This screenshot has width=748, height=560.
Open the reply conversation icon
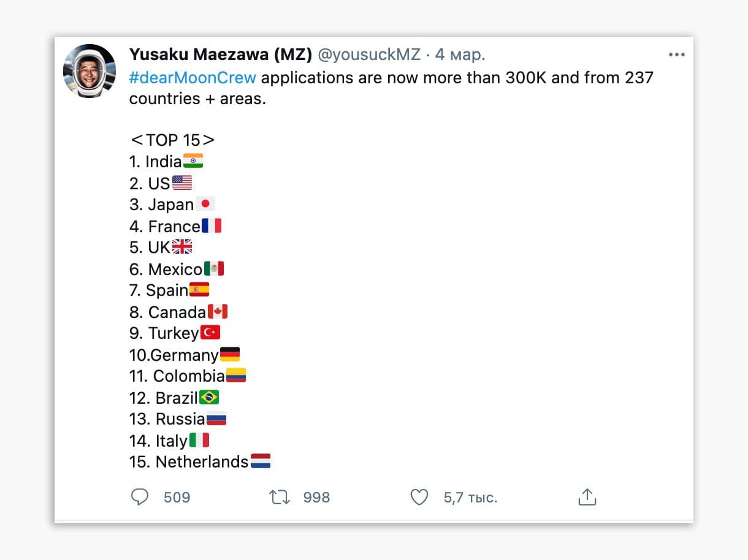(140, 498)
